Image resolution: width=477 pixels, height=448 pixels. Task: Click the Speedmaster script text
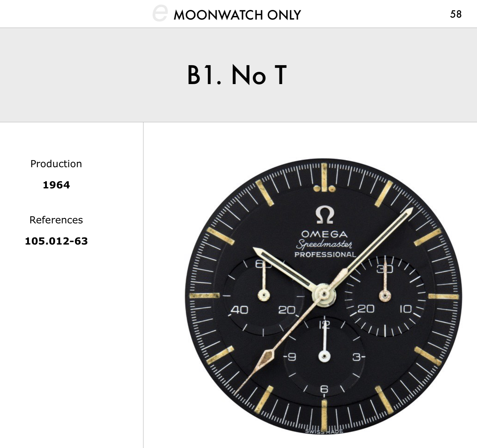pyautogui.click(x=324, y=245)
